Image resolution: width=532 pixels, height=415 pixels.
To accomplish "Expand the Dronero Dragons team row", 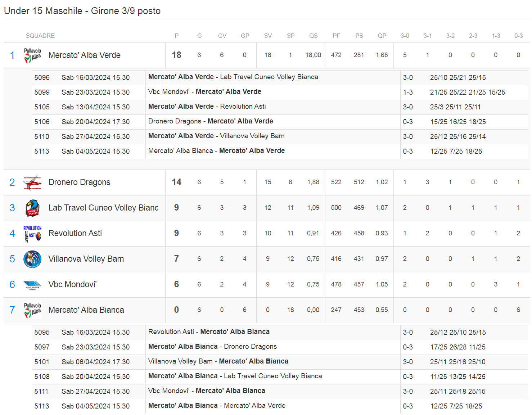I will (267, 182).
